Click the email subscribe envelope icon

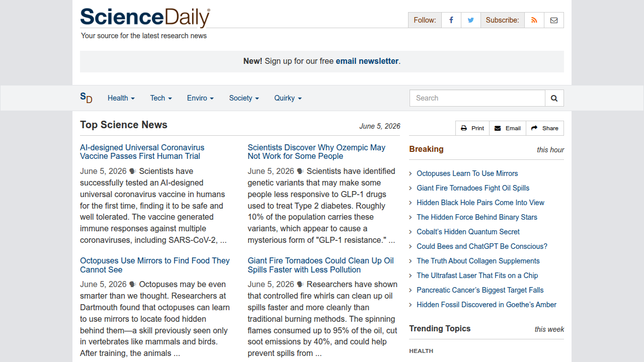[x=554, y=20]
